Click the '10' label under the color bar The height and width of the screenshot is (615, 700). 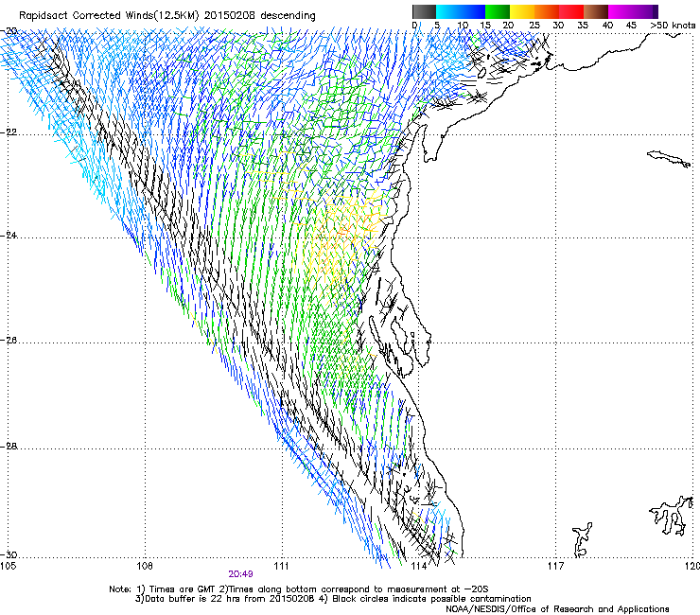(463, 26)
